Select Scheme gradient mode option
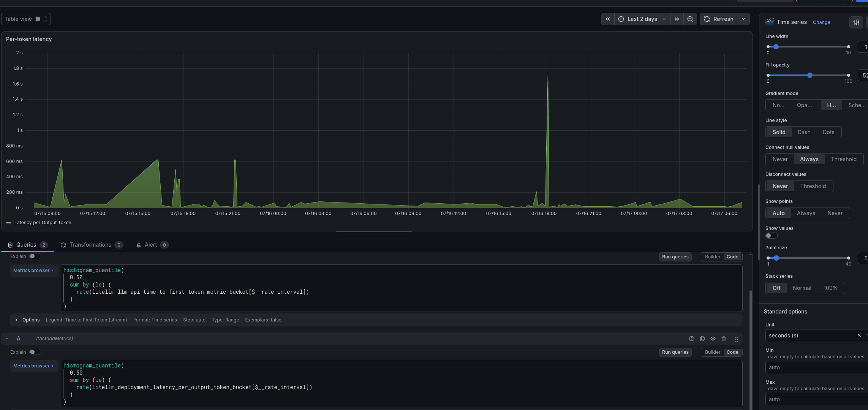The image size is (868, 410). (x=857, y=105)
